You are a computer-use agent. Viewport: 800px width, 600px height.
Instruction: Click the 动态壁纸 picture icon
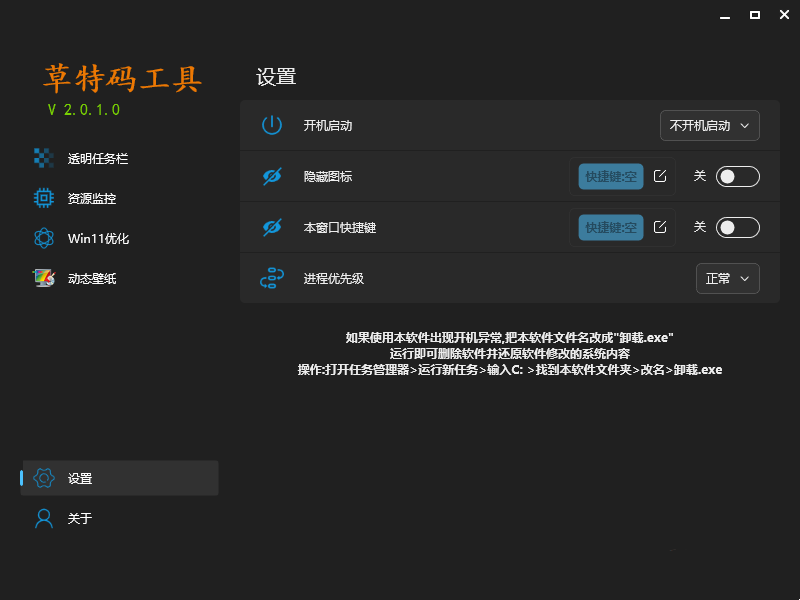click(43, 278)
